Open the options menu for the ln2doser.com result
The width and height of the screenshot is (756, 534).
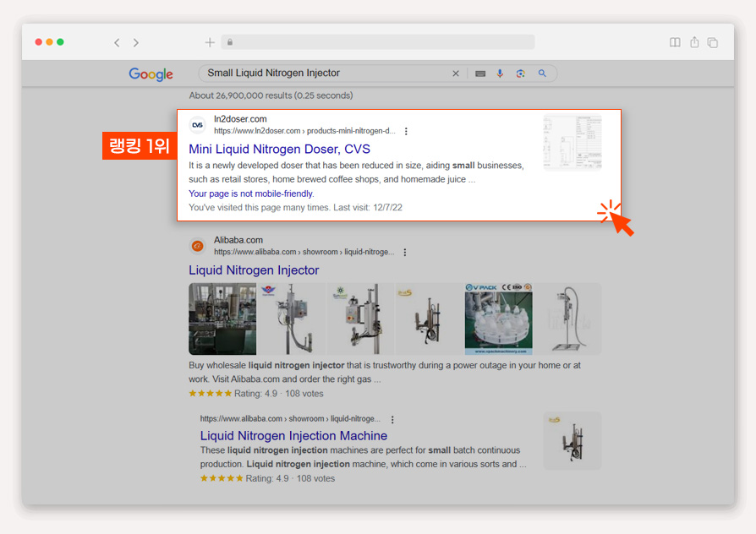406,131
